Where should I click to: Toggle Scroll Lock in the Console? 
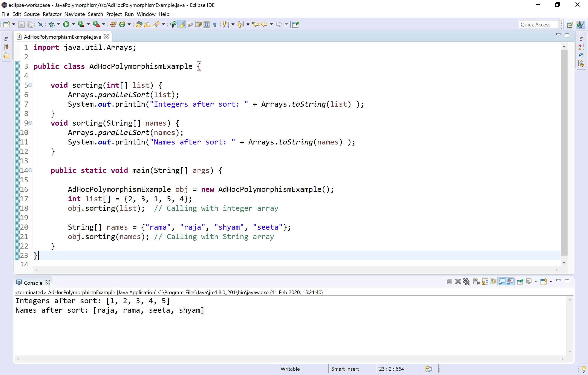pyautogui.click(x=485, y=281)
